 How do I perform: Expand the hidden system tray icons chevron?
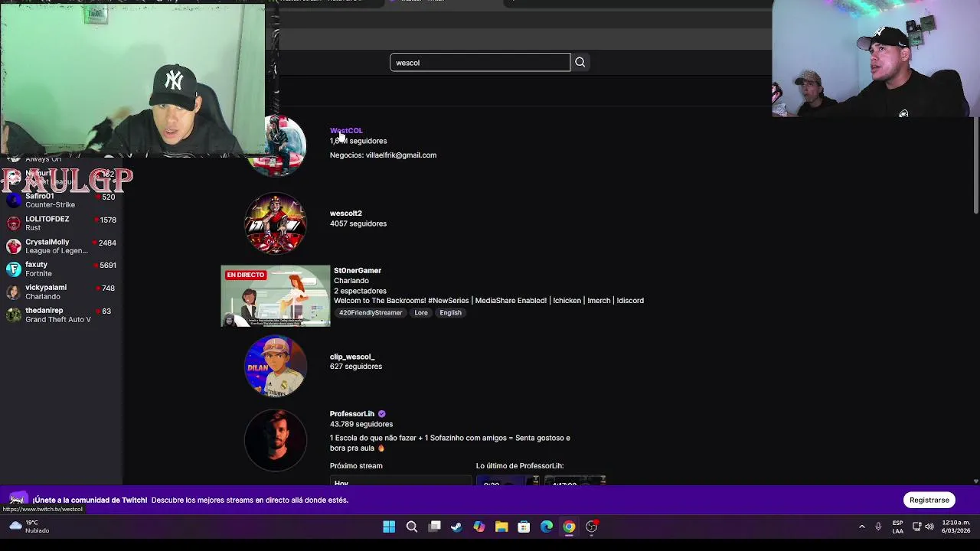[862, 527]
